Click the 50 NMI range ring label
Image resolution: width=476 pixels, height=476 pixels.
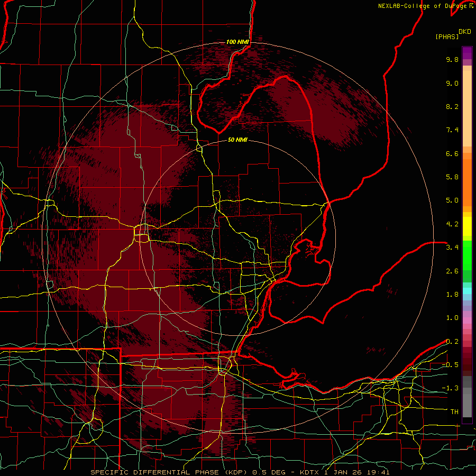(237, 140)
